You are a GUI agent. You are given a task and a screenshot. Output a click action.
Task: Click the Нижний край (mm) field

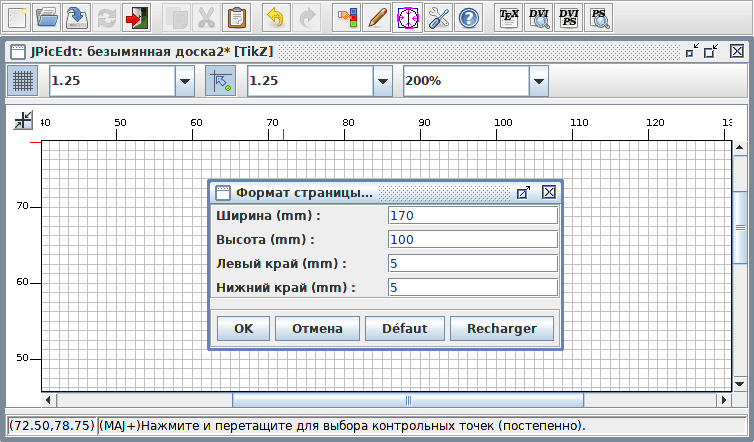pos(473,288)
